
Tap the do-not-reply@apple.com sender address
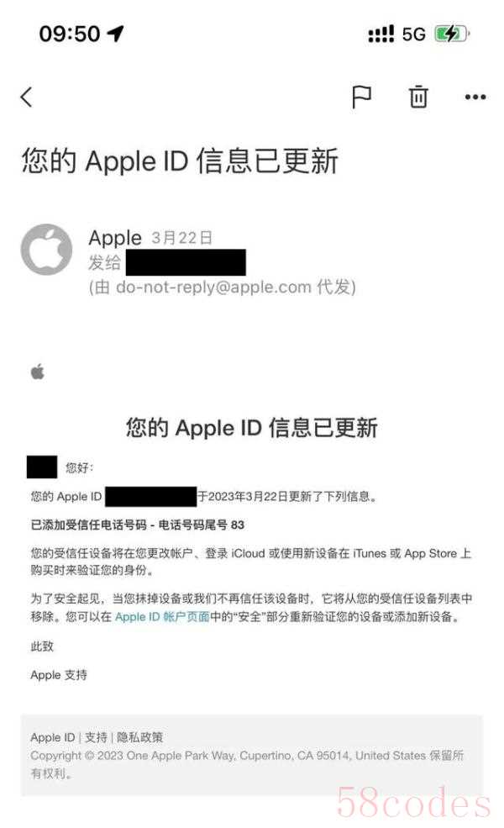tap(213, 287)
